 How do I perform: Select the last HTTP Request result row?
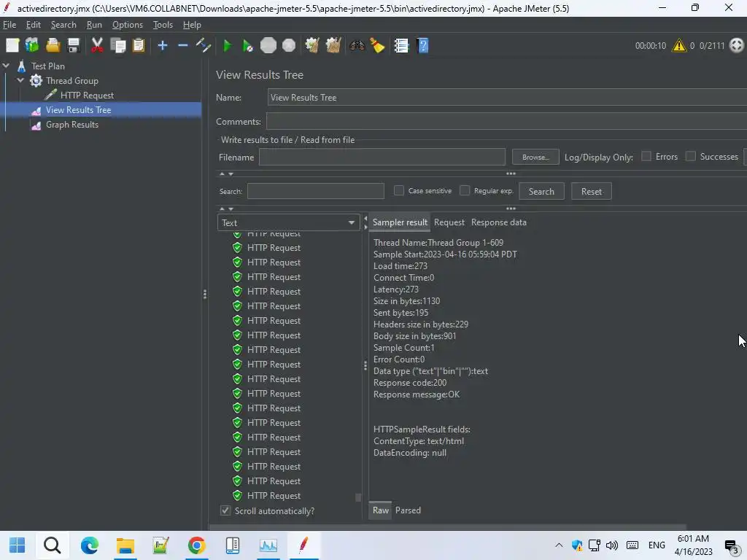tap(274, 496)
